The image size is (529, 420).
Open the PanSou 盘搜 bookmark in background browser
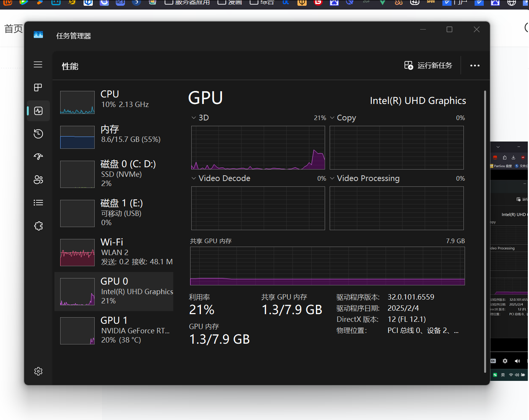click(x=501, y=166)
